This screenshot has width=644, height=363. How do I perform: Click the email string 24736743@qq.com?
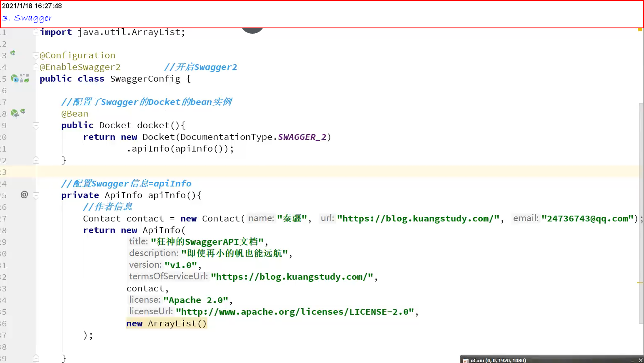(588, 219)
